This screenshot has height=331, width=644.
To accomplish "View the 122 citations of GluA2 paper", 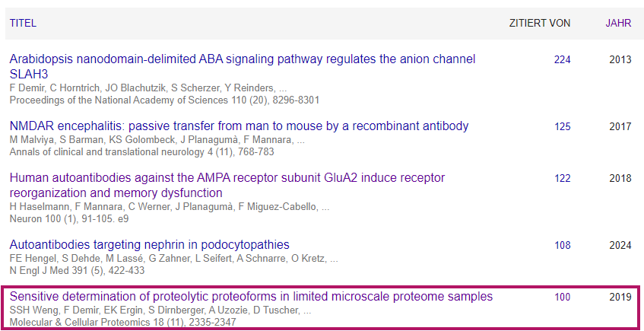I will [x=563, y=179].
